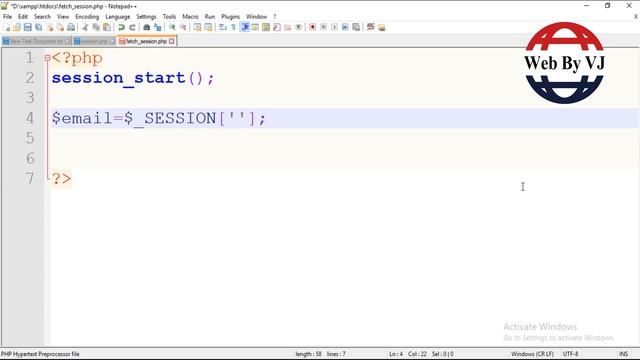This screenshot has width=640, height=360.
Task: Toggle the Function List panel icon
Action: 277,27
